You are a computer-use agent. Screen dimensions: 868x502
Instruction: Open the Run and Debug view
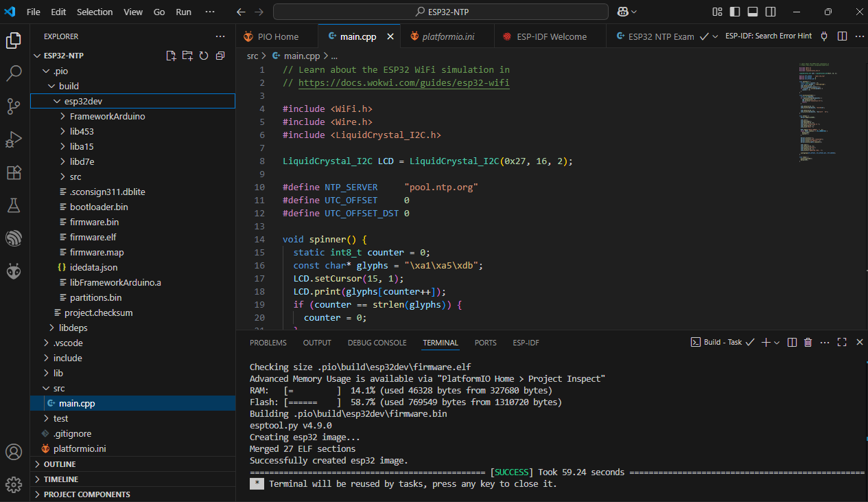14,139
